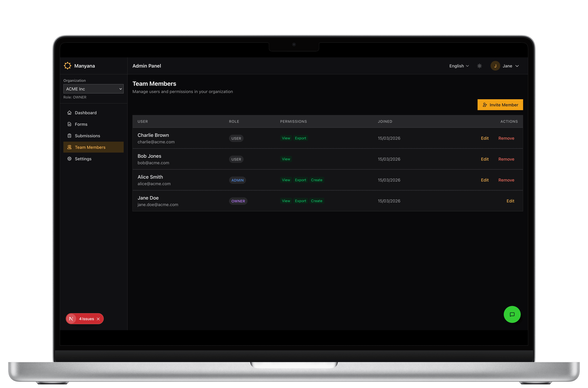588x388 pixels.
Task: Click the Manyana sun logo
Action: 68,66
